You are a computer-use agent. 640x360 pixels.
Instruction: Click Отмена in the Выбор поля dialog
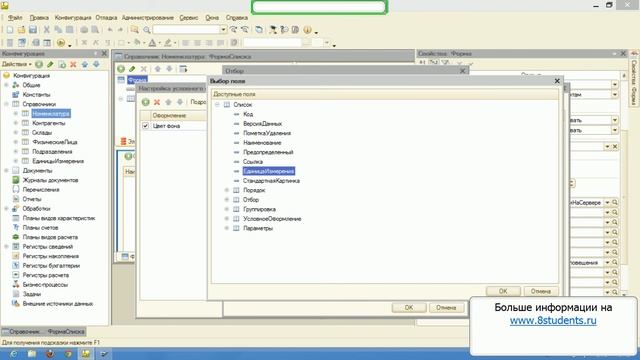click(x=541, y=291)
